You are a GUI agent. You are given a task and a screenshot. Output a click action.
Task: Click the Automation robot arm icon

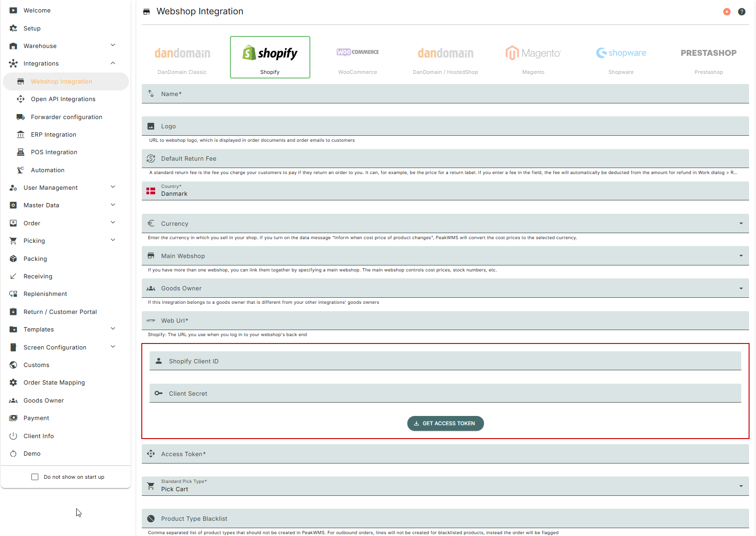pos(21,170)
